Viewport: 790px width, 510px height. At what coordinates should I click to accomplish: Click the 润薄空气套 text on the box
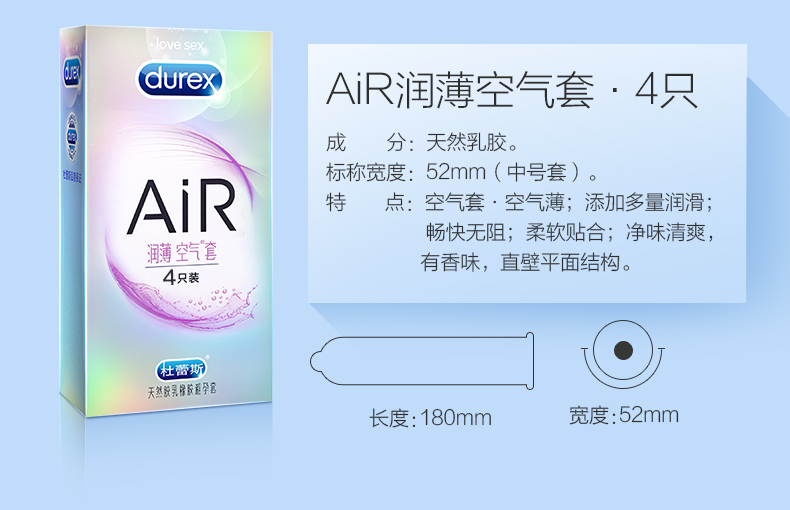click(182, 250)
